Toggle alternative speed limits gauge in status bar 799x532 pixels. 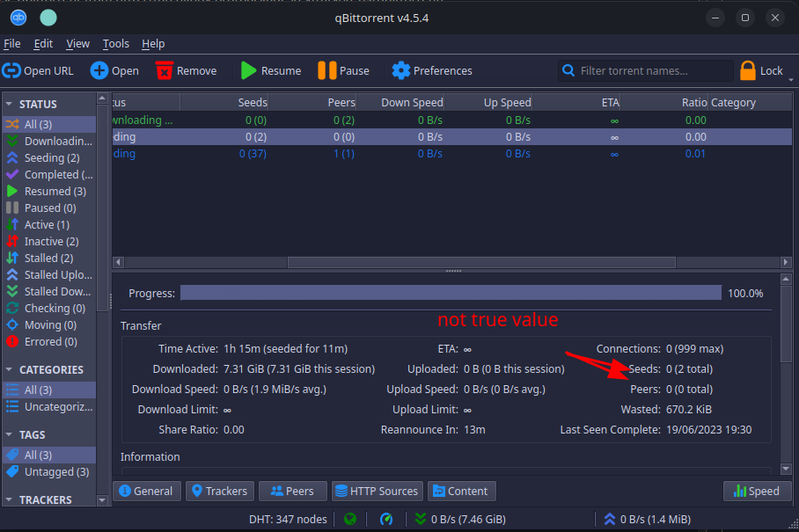[x=385, y=519]
